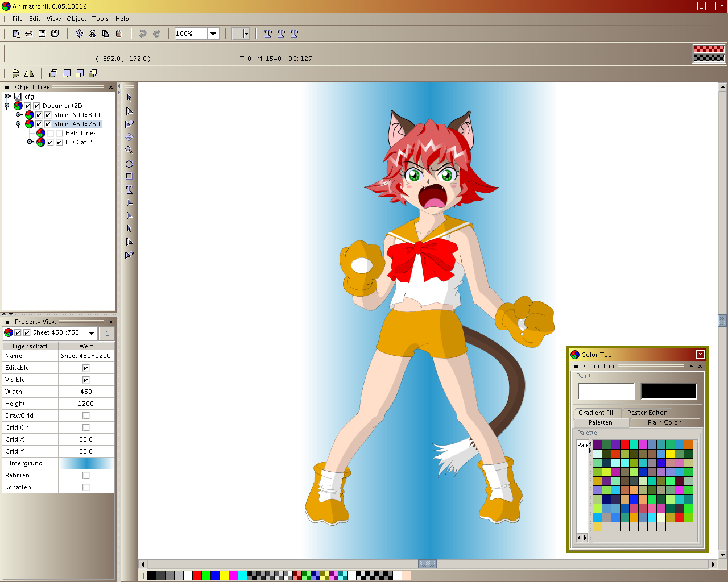Expand the HD Cat 2 node

click(31, 142)
